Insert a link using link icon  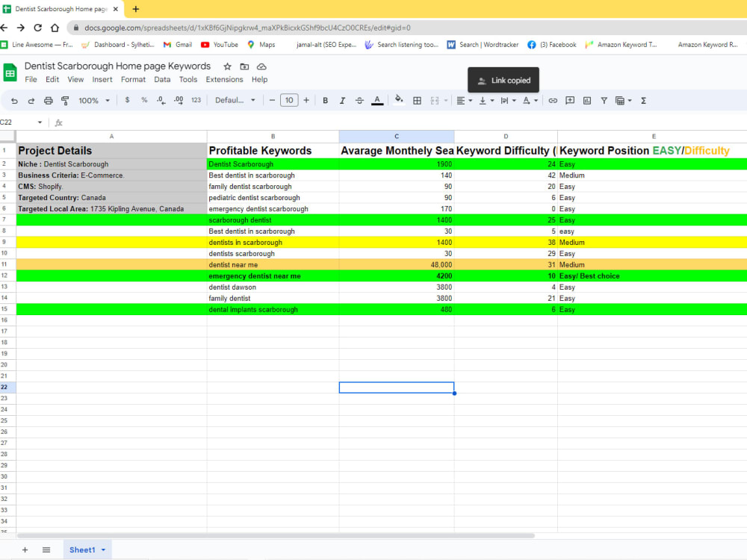click(553, 101)
